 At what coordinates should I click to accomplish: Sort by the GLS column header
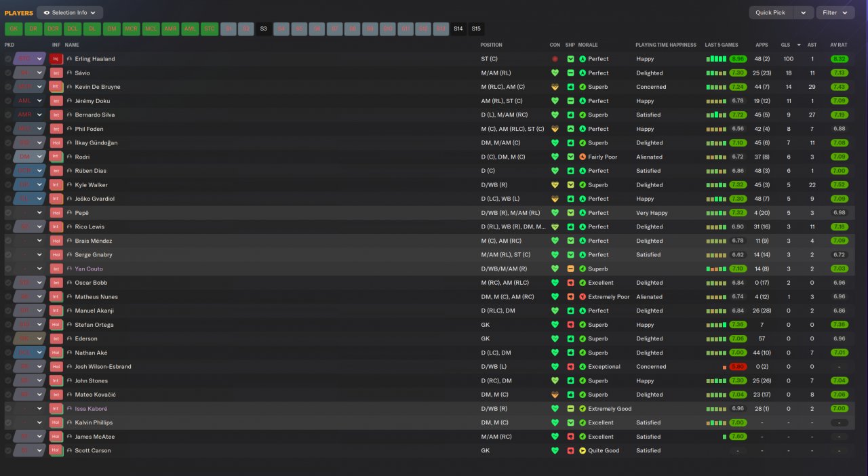point(785,45)
